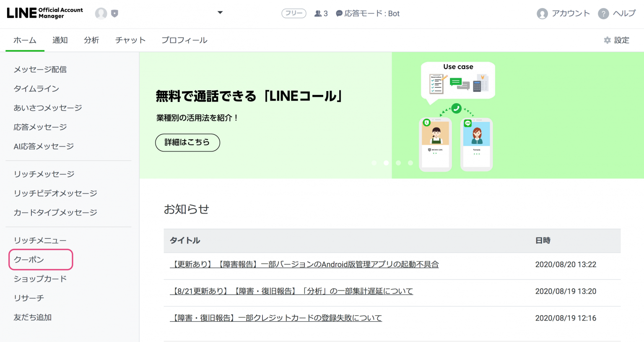Click the friends count icon showing 3
The width and height of the screenshot is (644, 342).
pos(321,13)
